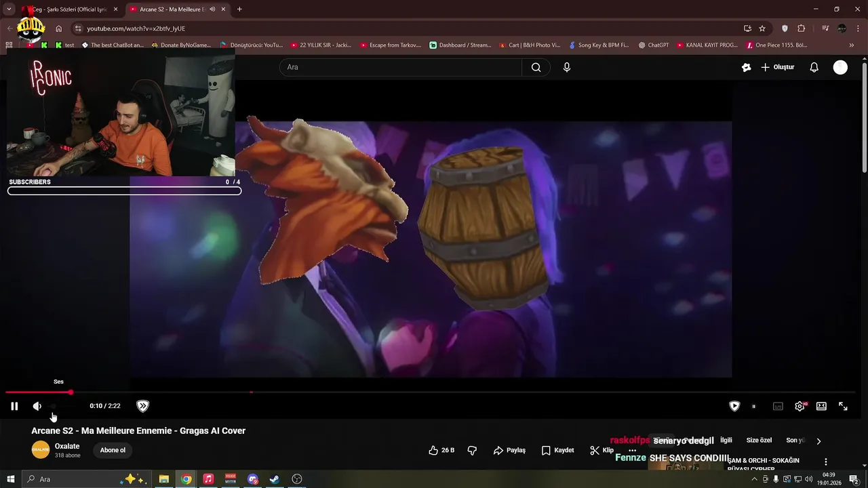This screenshot has height=488, width=868.
Task: Enter fullscreen mode
Action: tap(843, 406)
